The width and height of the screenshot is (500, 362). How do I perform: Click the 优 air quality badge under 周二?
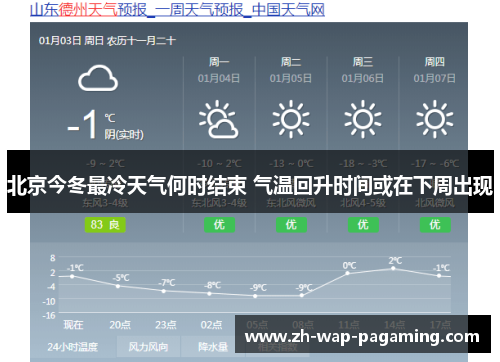291,225
